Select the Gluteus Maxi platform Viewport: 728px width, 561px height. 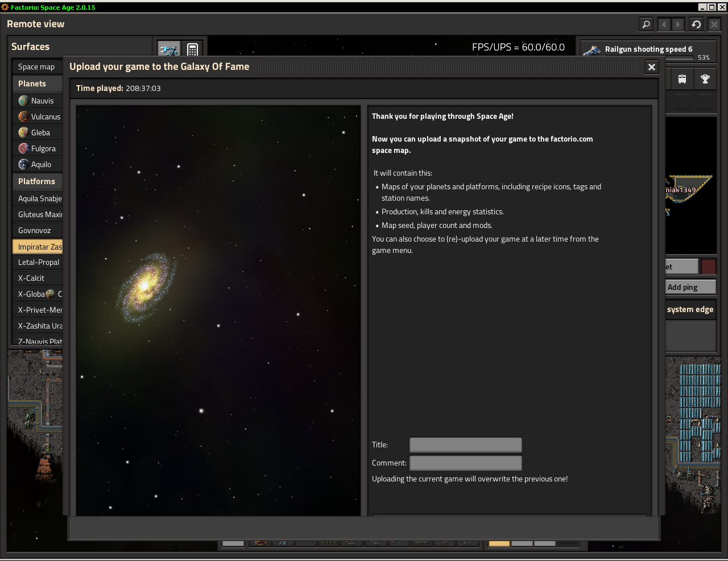(x=38, y=214)
